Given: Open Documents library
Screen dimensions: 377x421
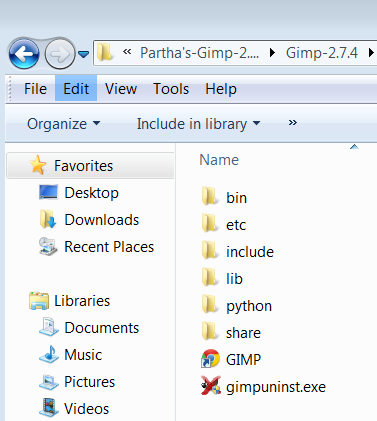Looking at the screenshot, I should click(102, 328).
